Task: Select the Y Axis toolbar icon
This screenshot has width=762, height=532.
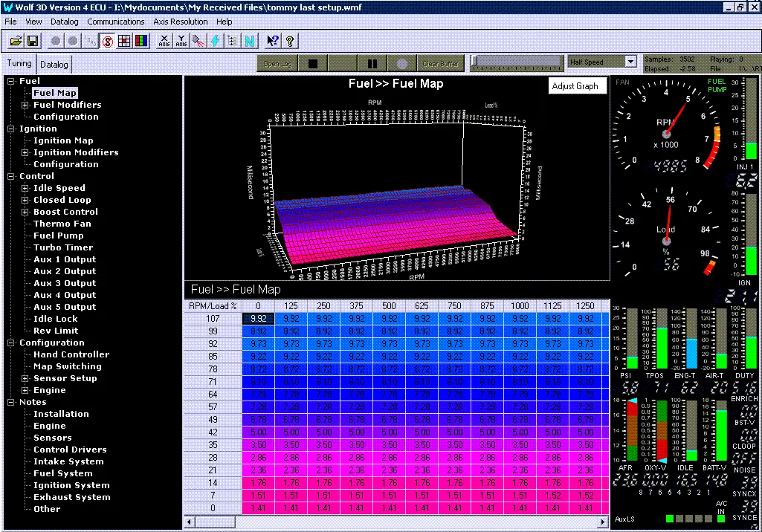Action: pos(181,41)
